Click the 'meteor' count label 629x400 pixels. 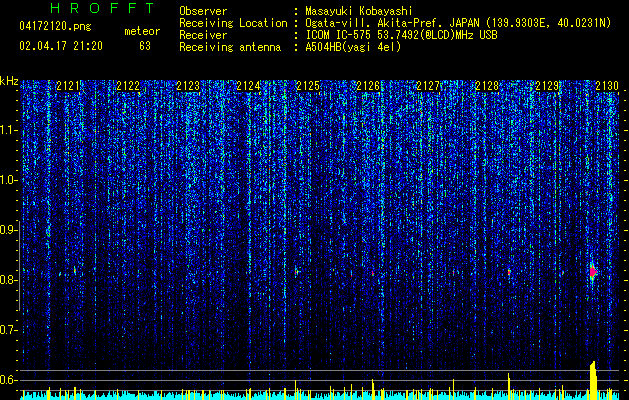[142, 31]
